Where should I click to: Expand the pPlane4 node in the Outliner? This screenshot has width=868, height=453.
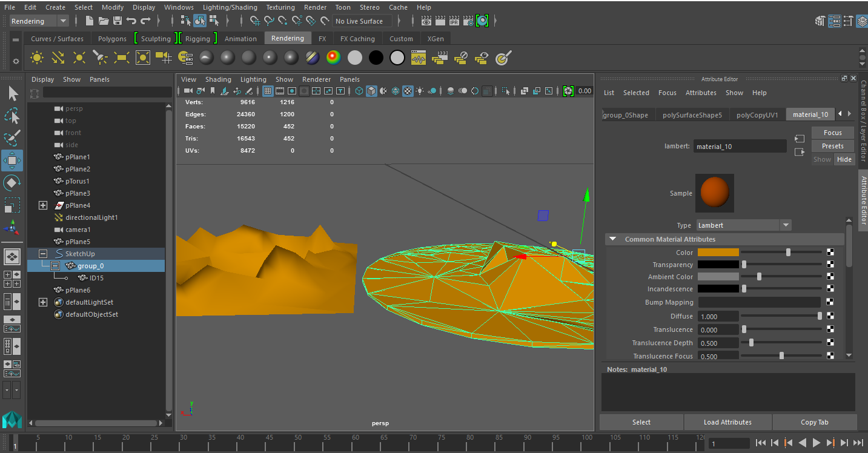pyautogui.click(x=42, y=205)
